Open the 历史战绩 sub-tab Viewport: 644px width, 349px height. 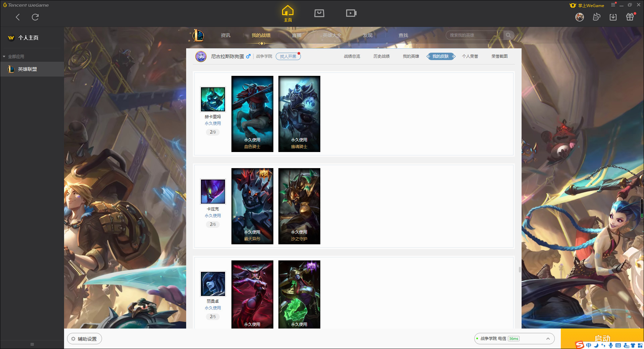tap(381, 56)
